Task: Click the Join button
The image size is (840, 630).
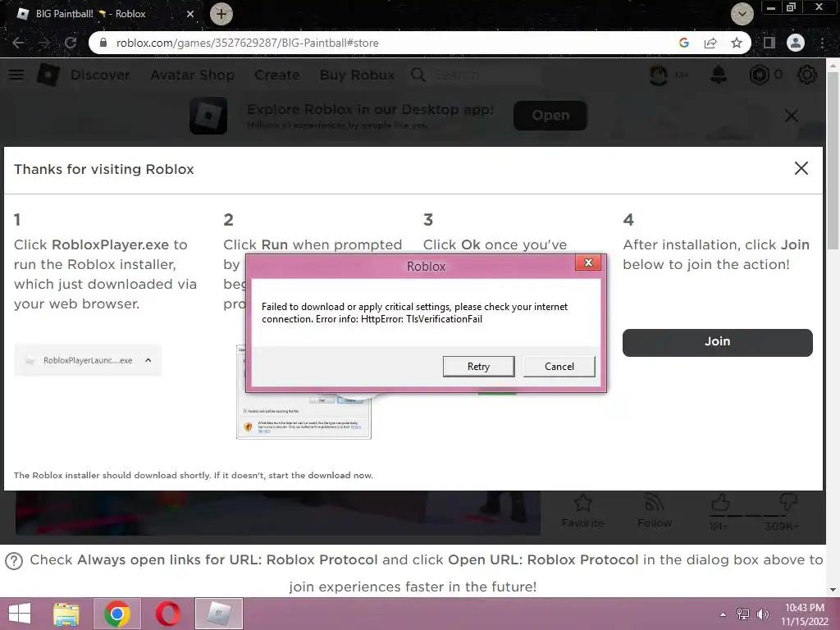Action: coord(717,342)
